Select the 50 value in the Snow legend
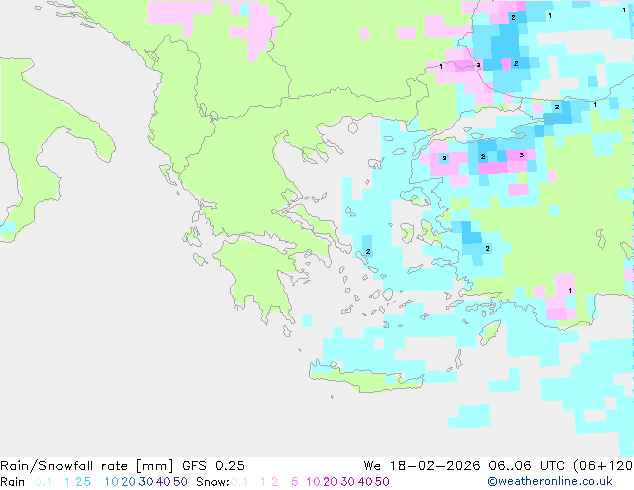The width and height of the screenshot is (634, 490). [383, 482]
